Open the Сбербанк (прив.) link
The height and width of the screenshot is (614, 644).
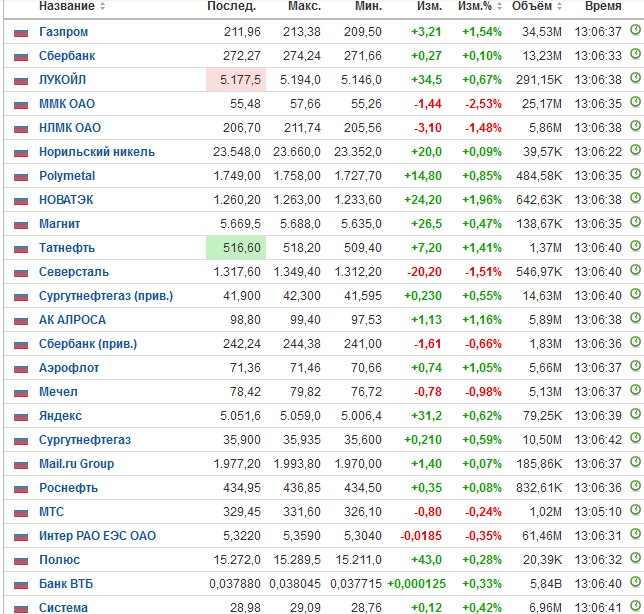pos(88,344)
